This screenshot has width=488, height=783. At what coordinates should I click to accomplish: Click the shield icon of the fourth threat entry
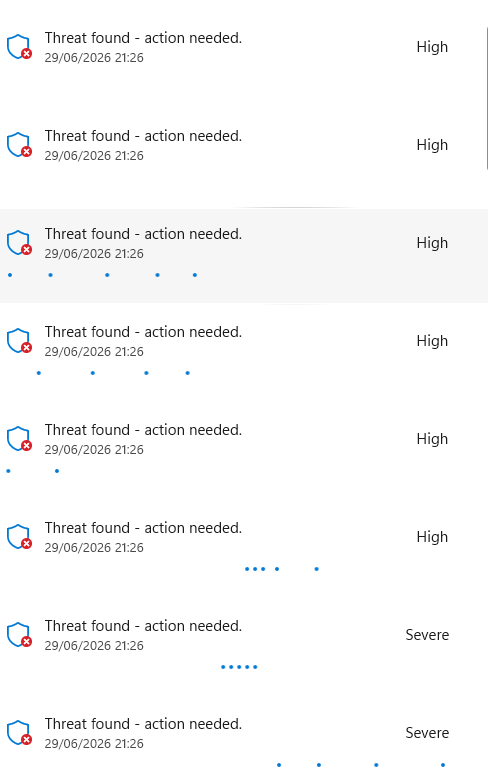coord(19,341)
